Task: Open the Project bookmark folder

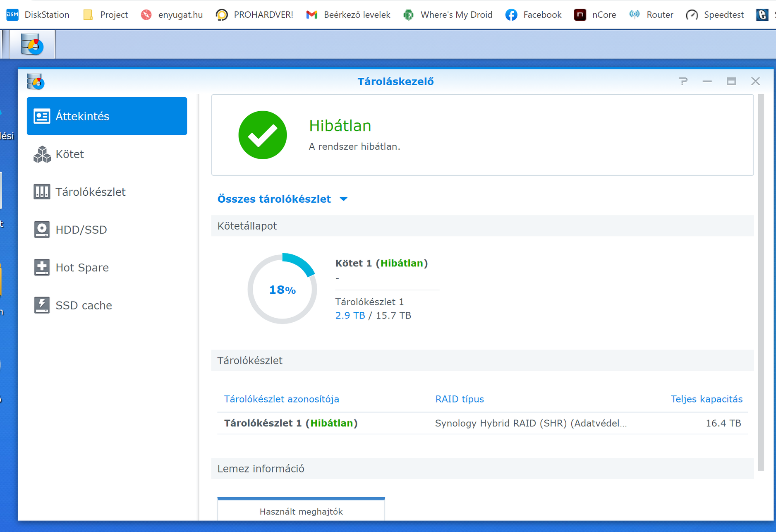Action: [x=106, y=15]
